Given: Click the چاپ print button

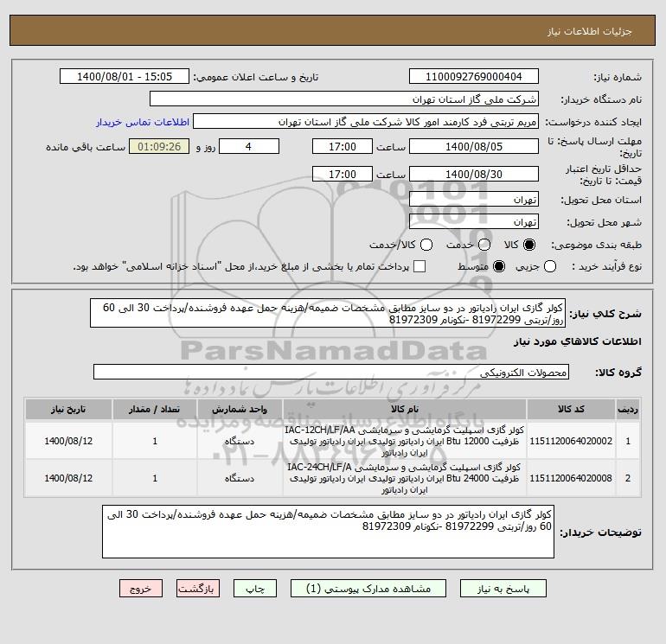Looking at the screenshot, I should coord(255,589).
